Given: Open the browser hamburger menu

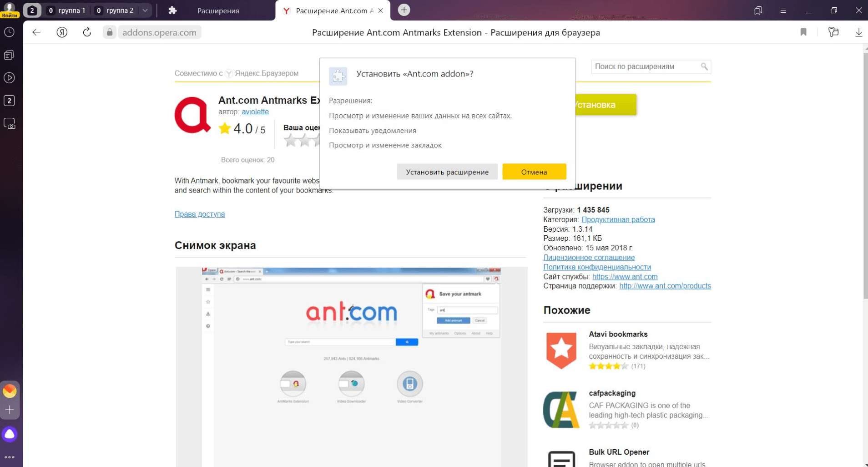Looking at the screenshot, I should tap(783, 10).
